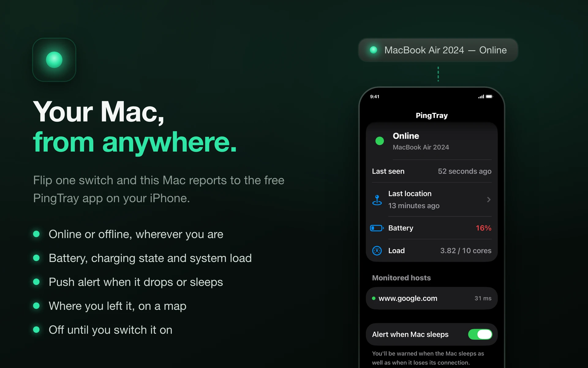
Task: Click the green status dot in MacBook Air pill
Action: click(x=373, y=50)
